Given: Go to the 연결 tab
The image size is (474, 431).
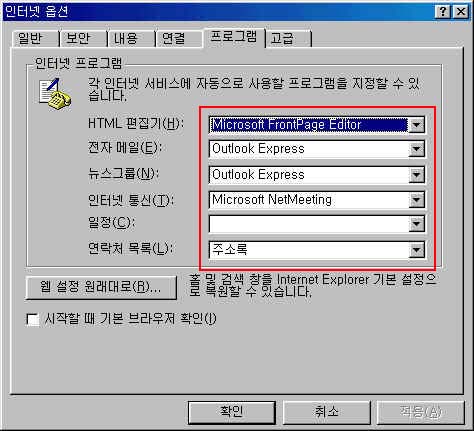Looking at the screenshot, I should (179, 39).
